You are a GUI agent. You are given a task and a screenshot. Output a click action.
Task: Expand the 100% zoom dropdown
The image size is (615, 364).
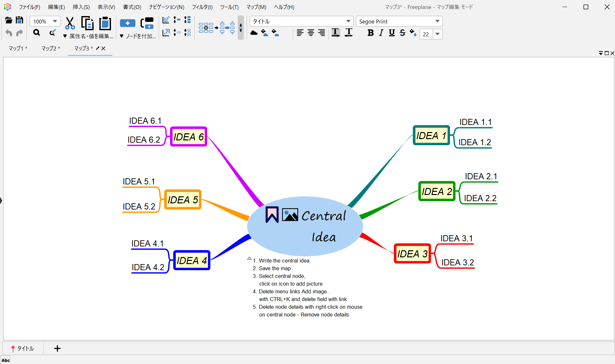pos(55,21)
